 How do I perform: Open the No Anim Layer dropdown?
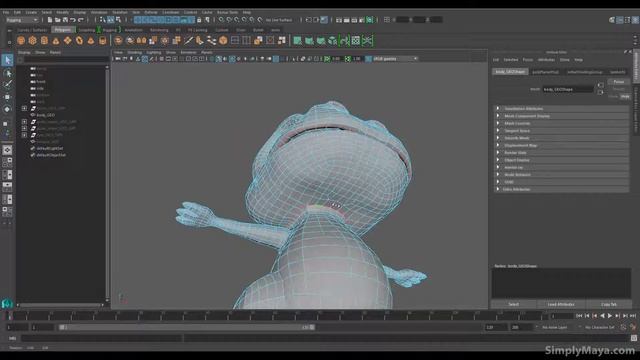tap(558, 327)
